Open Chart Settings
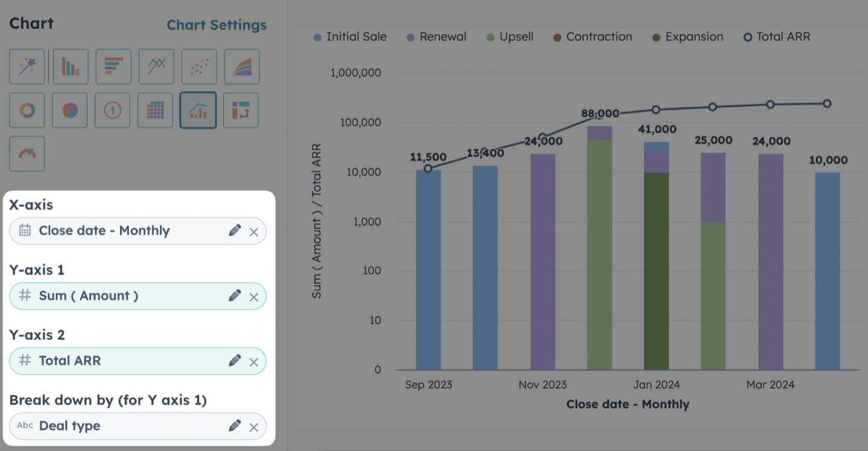The height and width of the screenshot is (451, 868). 216,25
